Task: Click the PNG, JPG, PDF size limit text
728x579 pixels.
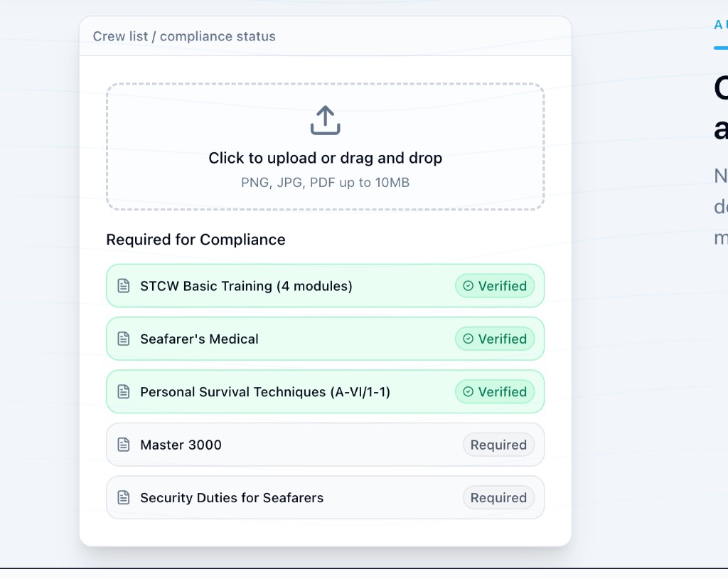Action: pos(325,182)
